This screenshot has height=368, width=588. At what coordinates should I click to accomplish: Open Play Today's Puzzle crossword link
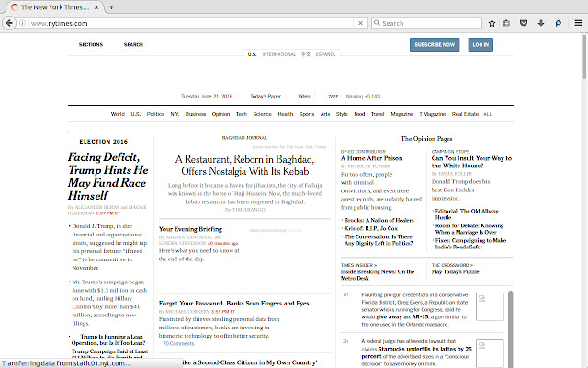456,272
